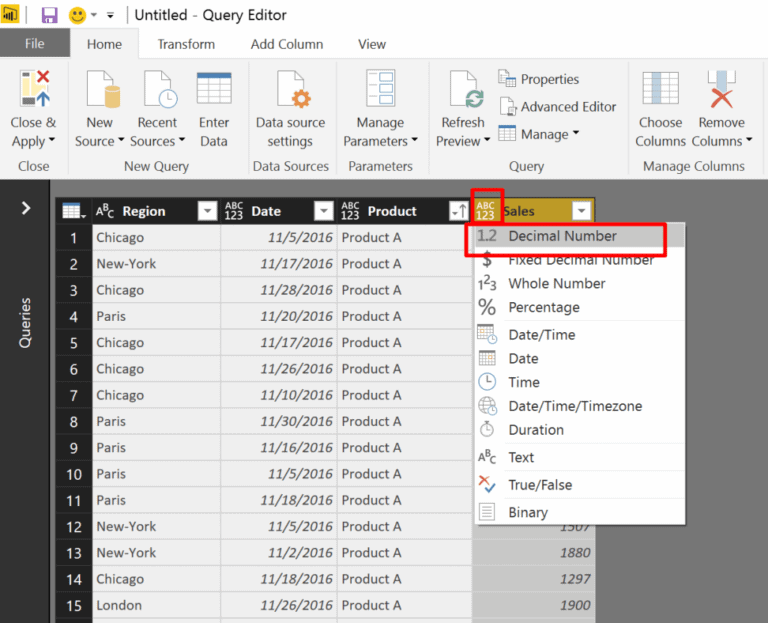The height and width of the screenshot is (623, 768).
Task: Choose Decimal Number from type menu
Action: 562,236
